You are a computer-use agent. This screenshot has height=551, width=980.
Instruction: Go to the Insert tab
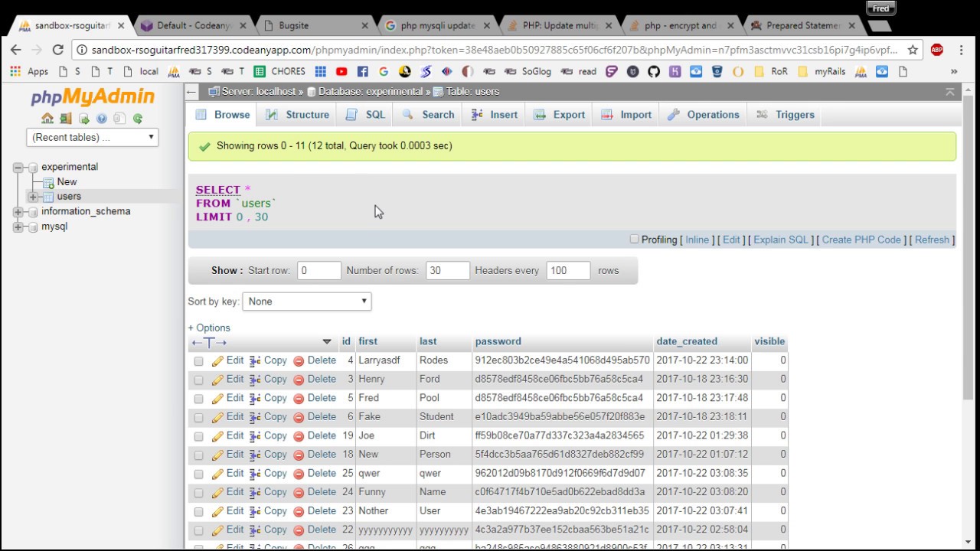(495, 115)
